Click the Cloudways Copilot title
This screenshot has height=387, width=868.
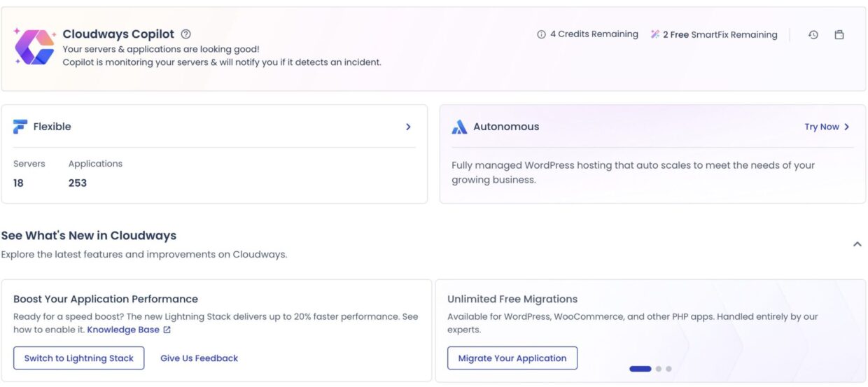119,34
